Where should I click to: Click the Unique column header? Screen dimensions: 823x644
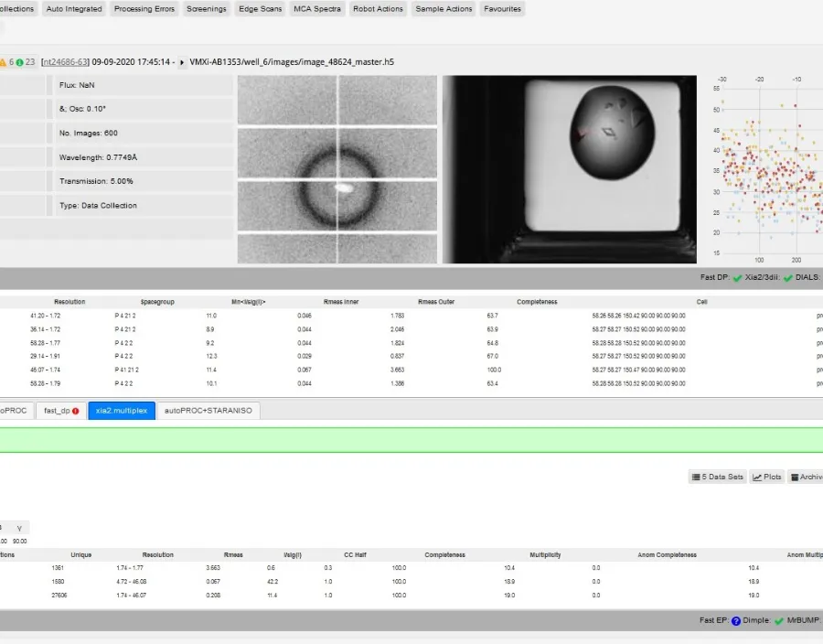(x=81, y=554)
